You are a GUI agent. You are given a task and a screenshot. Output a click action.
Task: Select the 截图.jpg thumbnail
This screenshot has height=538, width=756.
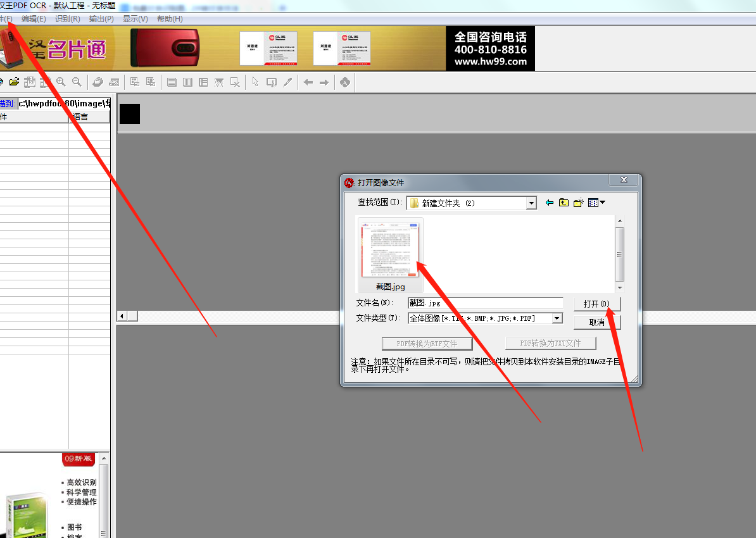[x=390, y=254]
